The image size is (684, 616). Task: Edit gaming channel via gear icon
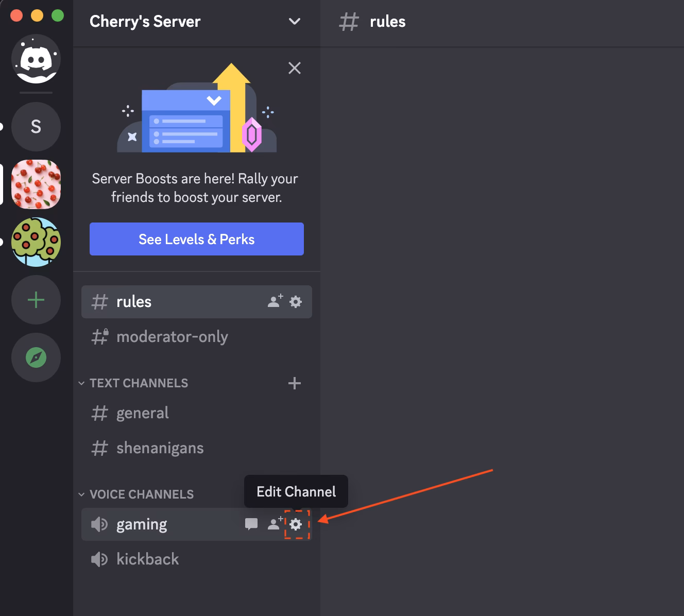296,524
